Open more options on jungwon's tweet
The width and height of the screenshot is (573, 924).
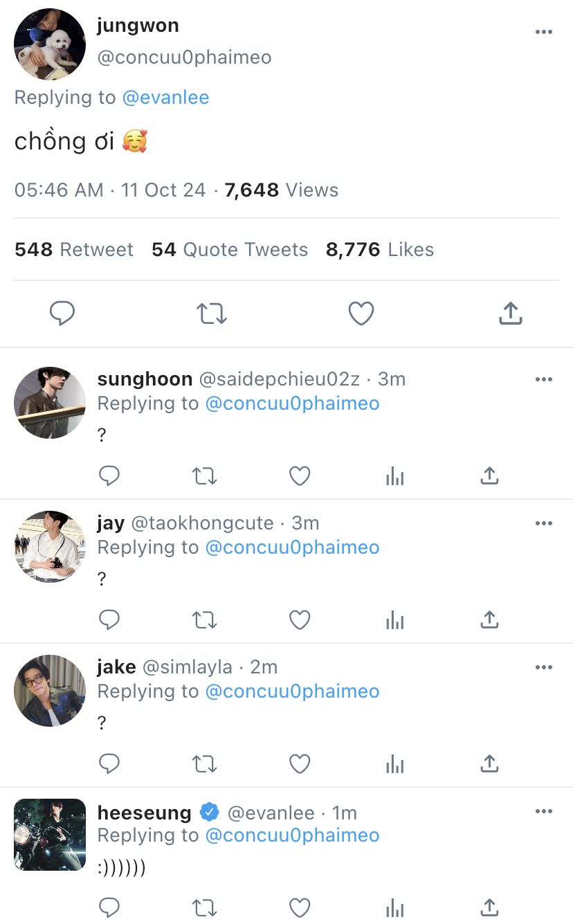[544, 32]
